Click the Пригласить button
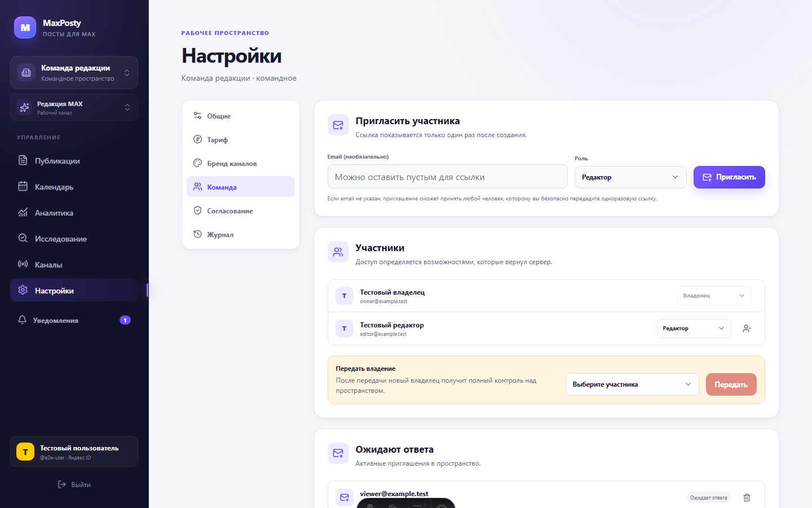This screenshot has height=508, width=812. 729,177
